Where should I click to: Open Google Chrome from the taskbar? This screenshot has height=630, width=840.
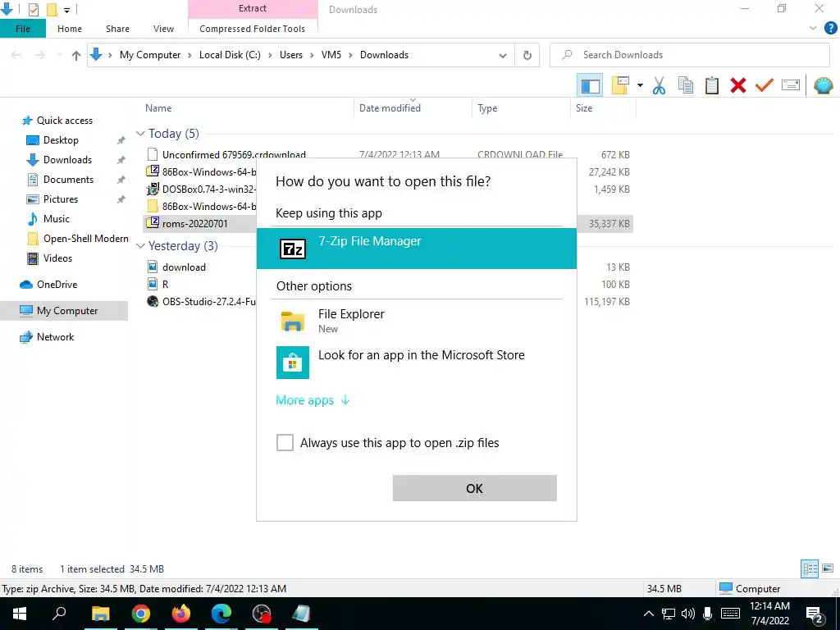[x=141, y=614]
